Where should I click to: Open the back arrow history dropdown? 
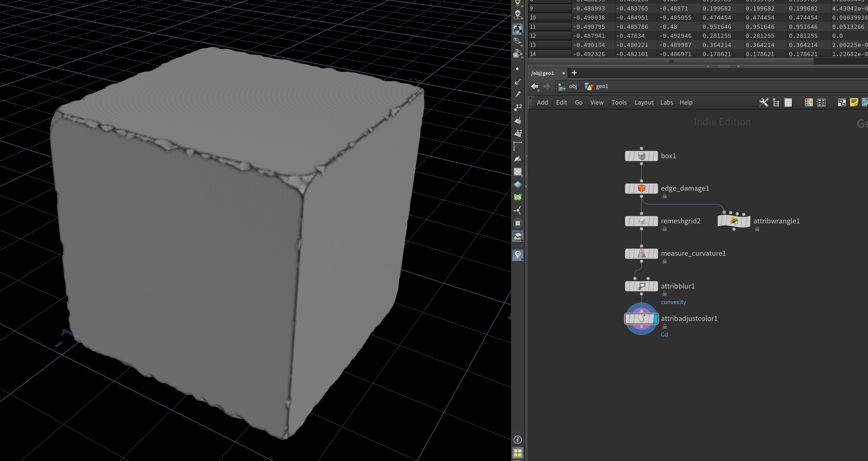538,90
